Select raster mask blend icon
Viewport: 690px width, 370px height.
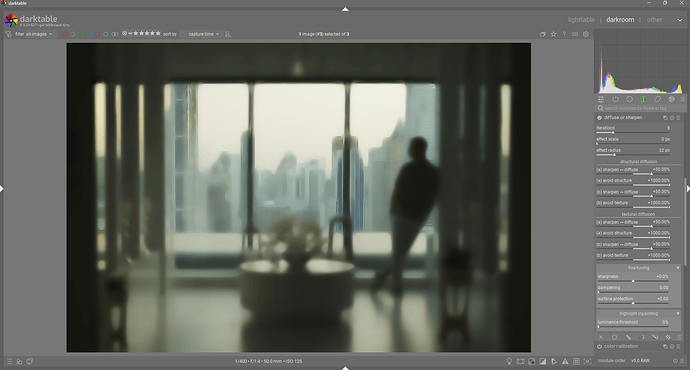668,337
